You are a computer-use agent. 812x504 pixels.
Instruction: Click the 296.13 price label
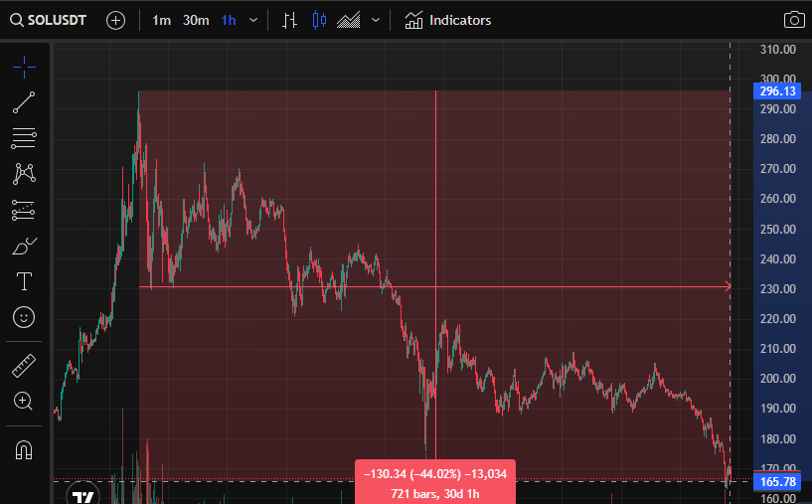pos(777,91)
